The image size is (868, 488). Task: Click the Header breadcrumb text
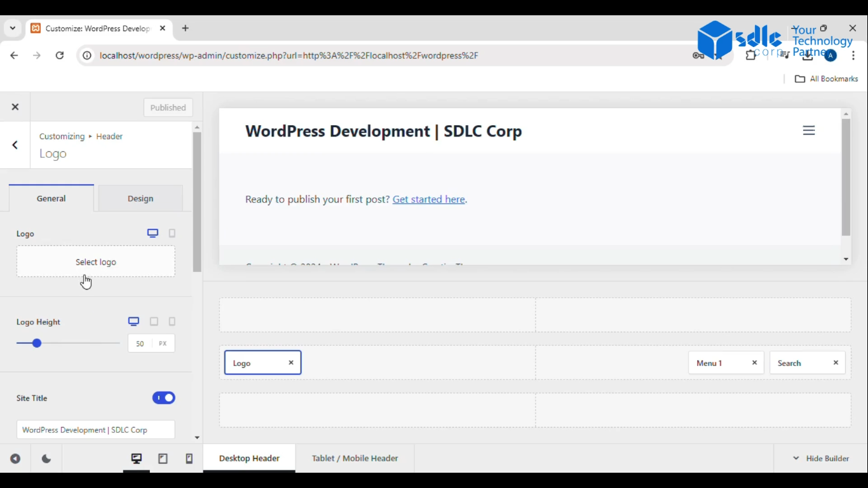tap(109, 136)
